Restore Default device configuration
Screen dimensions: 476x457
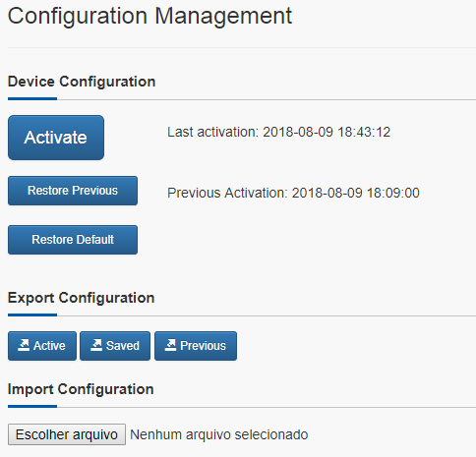click(73, 240)
